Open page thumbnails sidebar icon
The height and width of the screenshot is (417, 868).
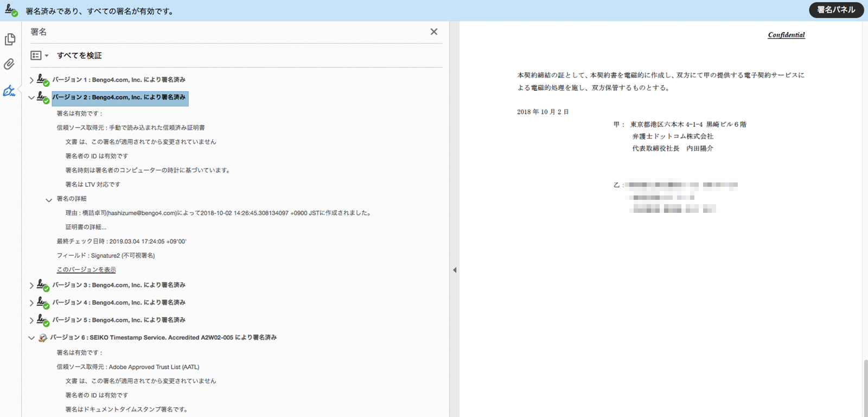(x=10, y=39)
